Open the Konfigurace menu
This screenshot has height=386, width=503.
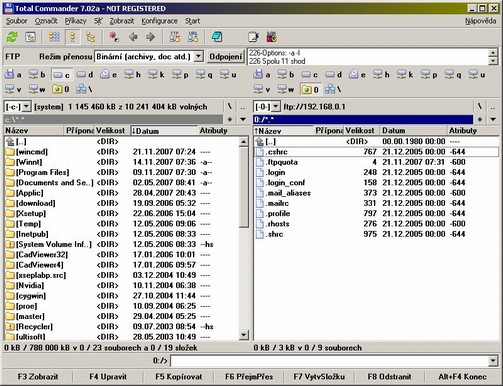(159, 21)
